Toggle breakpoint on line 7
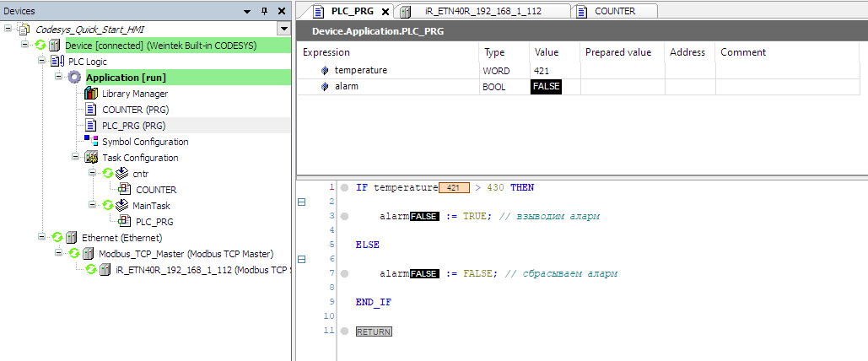Image resolution: width=868 pixels, height=361 pixels. pyautogui.click(x=344, y=274)
